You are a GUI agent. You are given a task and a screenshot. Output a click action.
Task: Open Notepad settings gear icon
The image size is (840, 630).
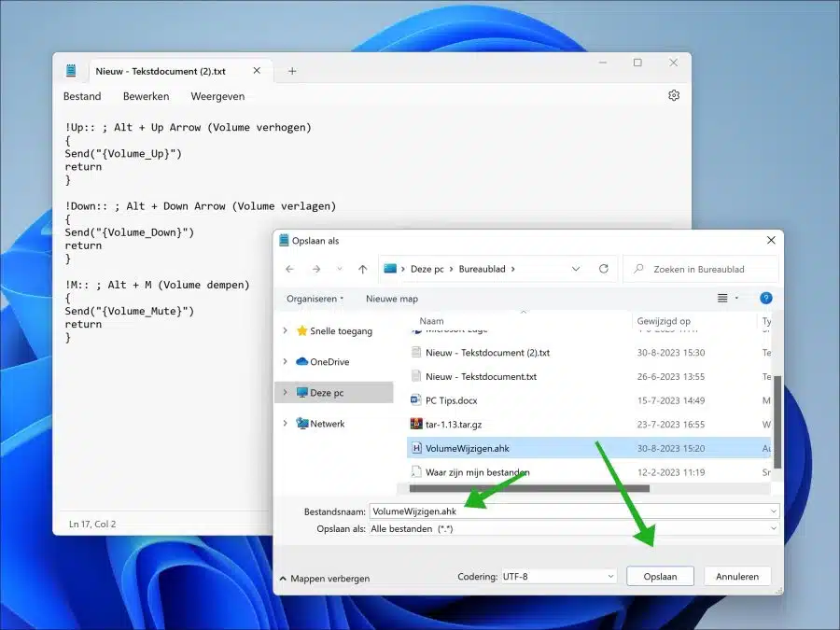[x=674, y=95]
